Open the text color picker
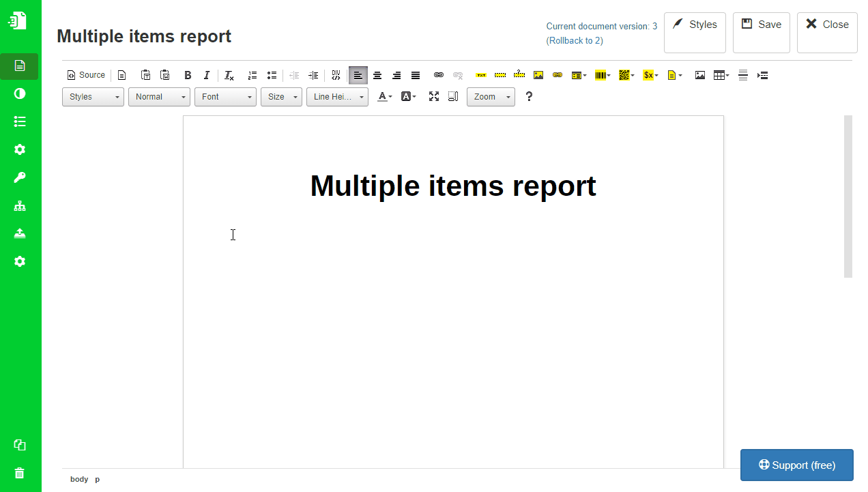Viewport: 868px width, 492px height. pos(385,97)
